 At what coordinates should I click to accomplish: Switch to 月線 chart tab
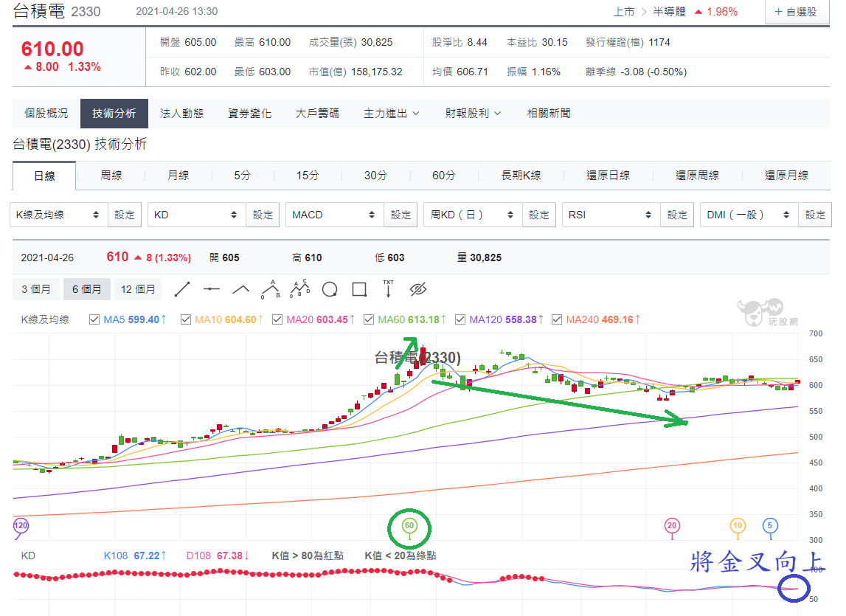(x=178, y=176)
